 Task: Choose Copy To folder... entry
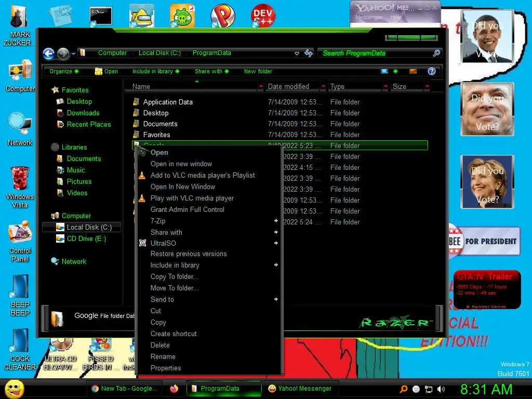[209, 276]
